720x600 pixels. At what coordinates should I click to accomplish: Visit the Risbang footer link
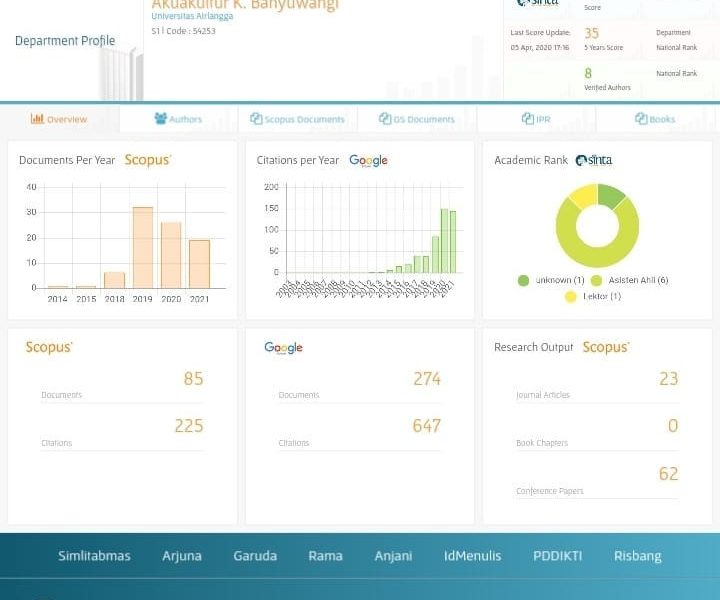pyautogui.click(x=637, y=556)
